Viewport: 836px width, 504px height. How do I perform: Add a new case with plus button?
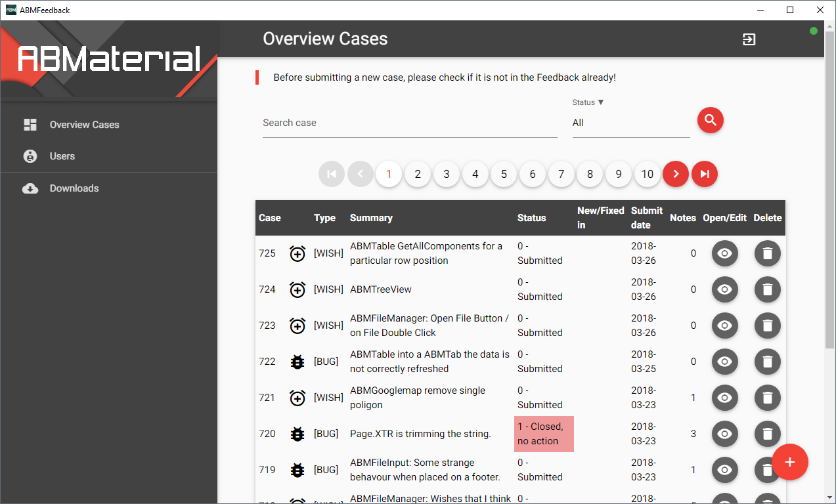[790, 462]
